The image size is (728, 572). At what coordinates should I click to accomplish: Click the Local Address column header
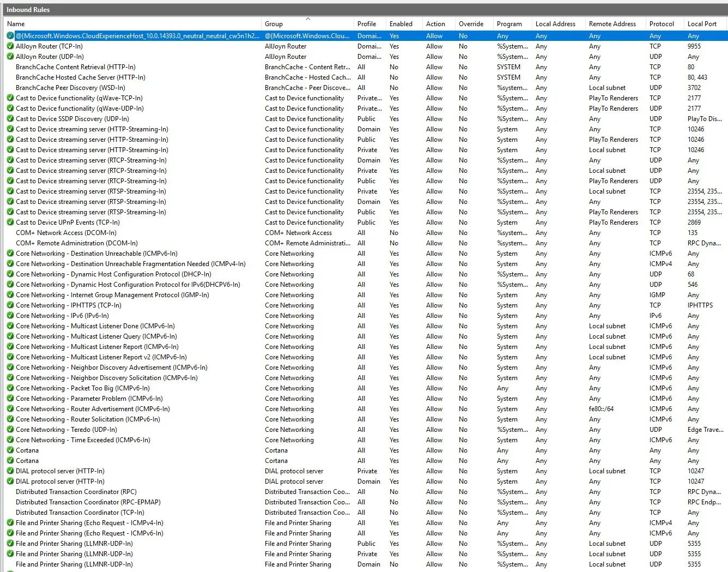click(559, 24)
